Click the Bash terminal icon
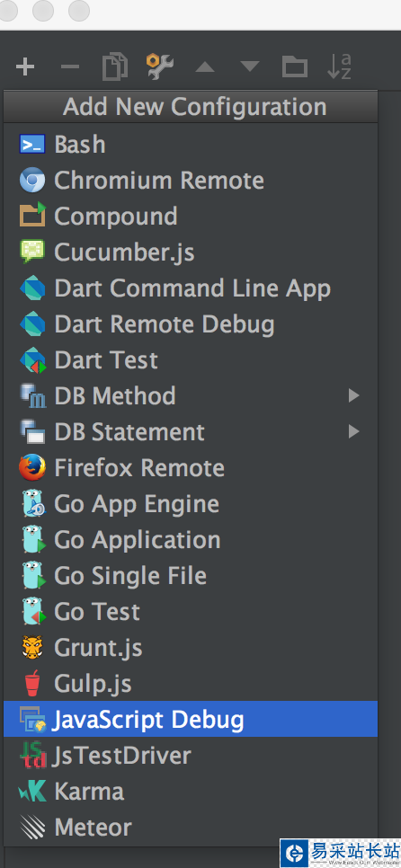401x868 pixels. (x=32, y=145)
